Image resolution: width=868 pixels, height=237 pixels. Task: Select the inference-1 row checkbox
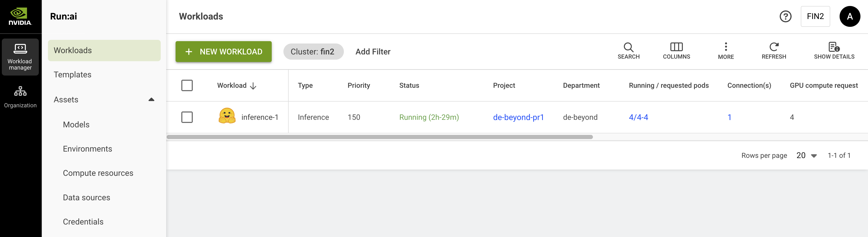click(187, 117)
